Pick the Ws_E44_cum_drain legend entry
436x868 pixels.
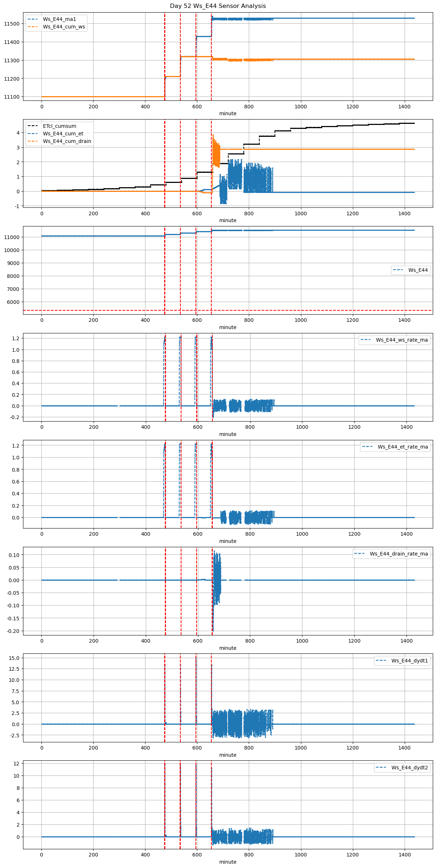tap(67, 141)
